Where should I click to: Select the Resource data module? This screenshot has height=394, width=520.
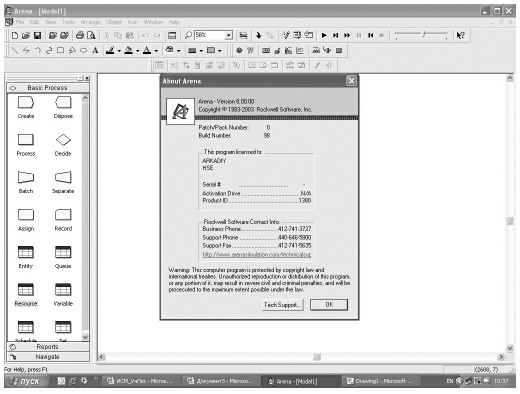pyautogui.click(x=26, y=295)
